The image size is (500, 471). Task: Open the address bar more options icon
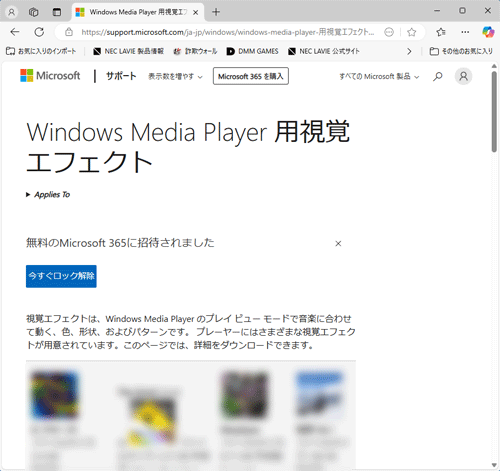point(389,32)
